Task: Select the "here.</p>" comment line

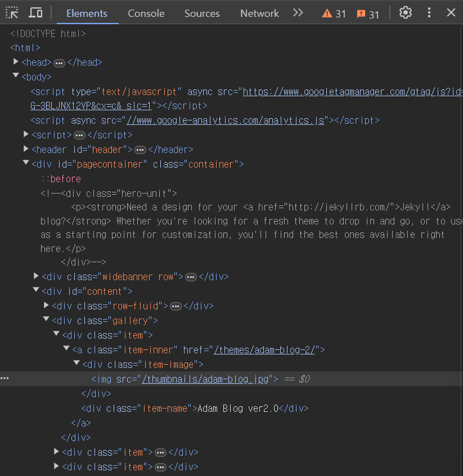Action: pyautogui.click(x=63, y=249)
